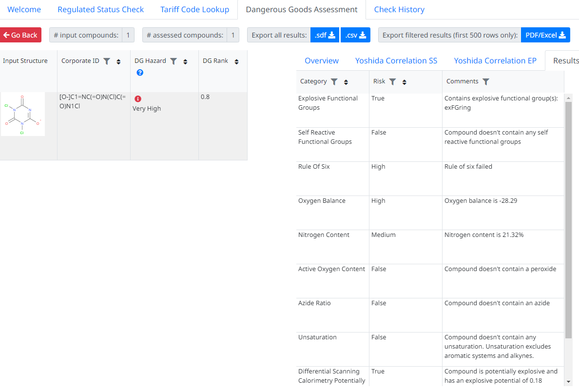579x392 pixels.
Task: Sort results by Category arrows
Action: coord(346,82)
